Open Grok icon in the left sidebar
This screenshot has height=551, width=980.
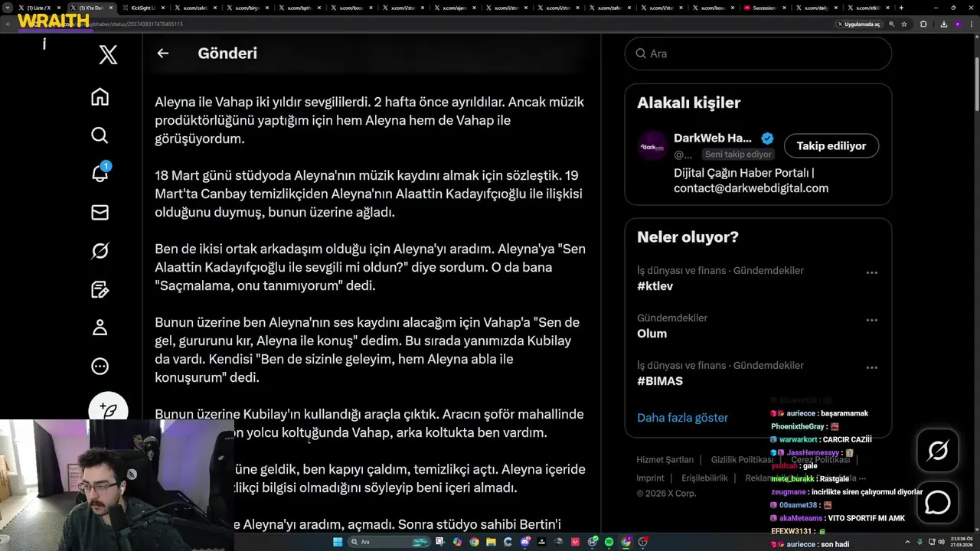click(100, 251)
